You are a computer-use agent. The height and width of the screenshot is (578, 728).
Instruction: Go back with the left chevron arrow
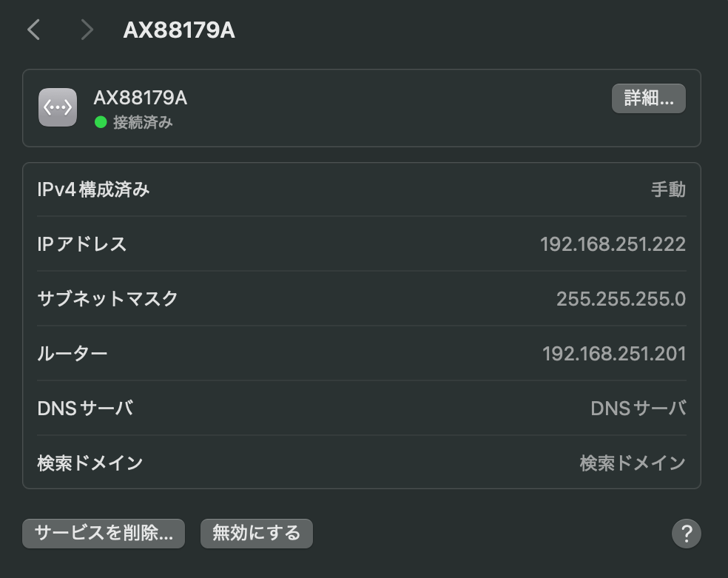[33, 30]
